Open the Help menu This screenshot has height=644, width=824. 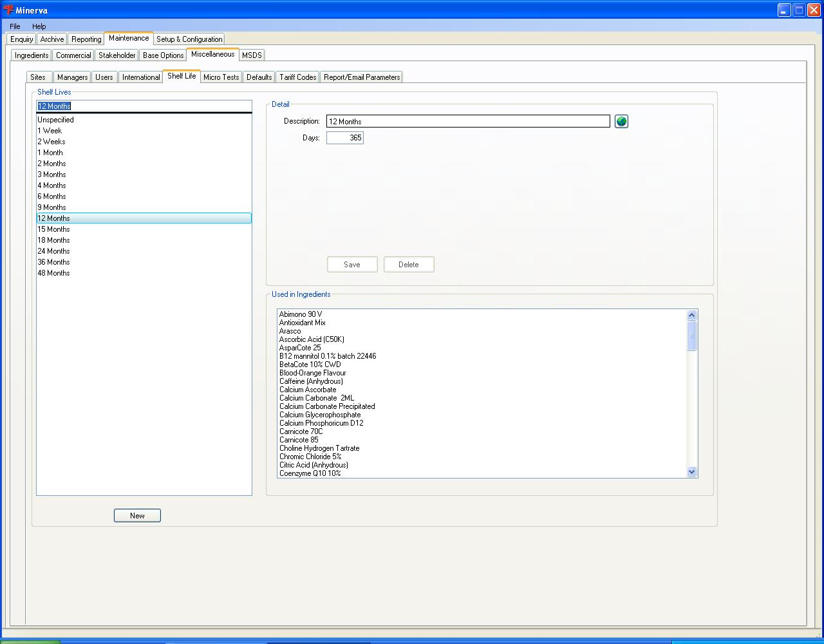point(39,26)
